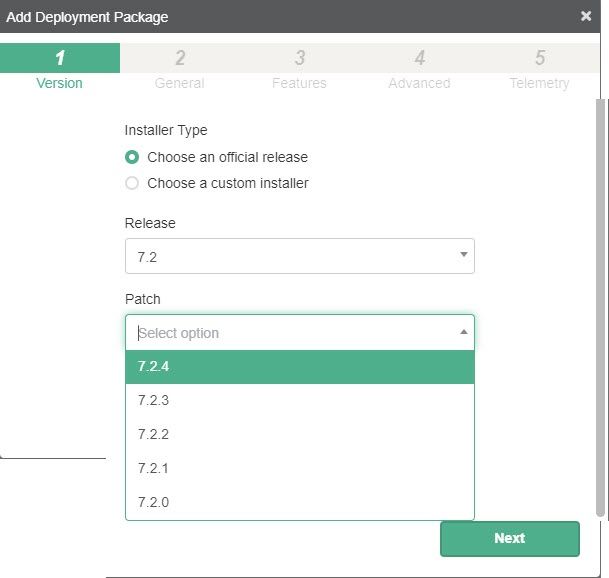
Task: Switch to the Advanced step tab
Action: click(419, 70)
